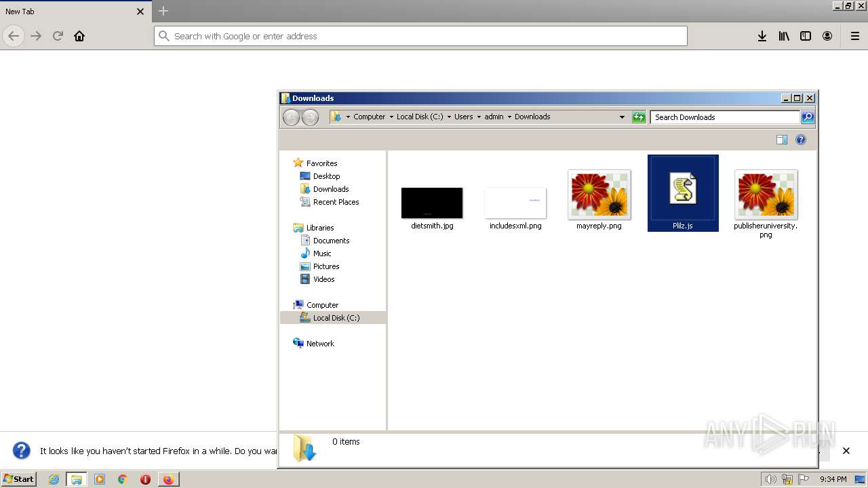Click Windows Explorer taskbar icon

[x=77, y=479]
